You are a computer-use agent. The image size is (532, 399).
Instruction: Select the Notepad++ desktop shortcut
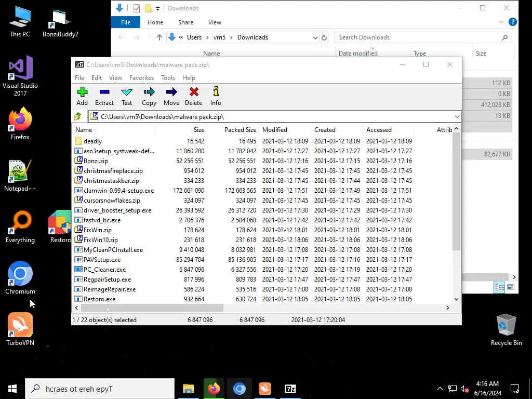tap(20, 176)
